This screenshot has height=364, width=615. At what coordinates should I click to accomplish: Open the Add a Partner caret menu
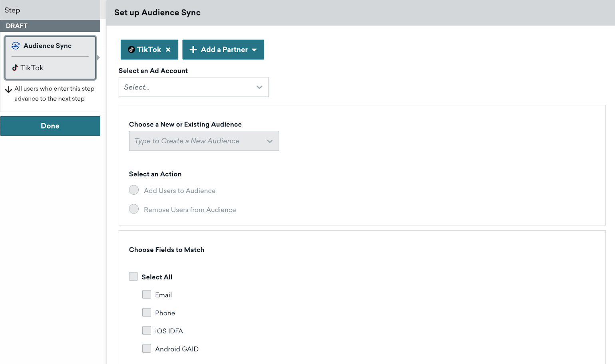pyautogui.click(x=254, y=50)
